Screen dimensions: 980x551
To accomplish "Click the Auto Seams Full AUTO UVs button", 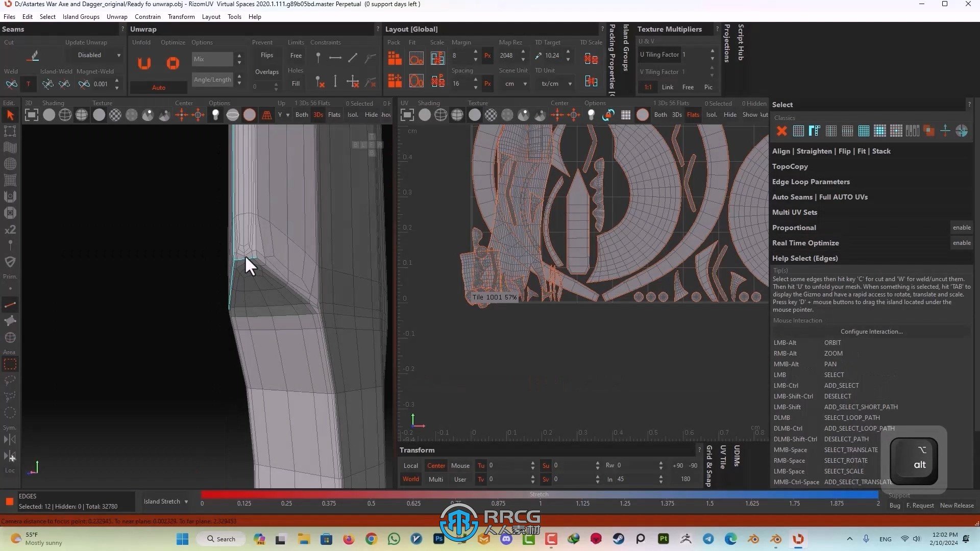I will pyautogui.click(x=820, y=196).
